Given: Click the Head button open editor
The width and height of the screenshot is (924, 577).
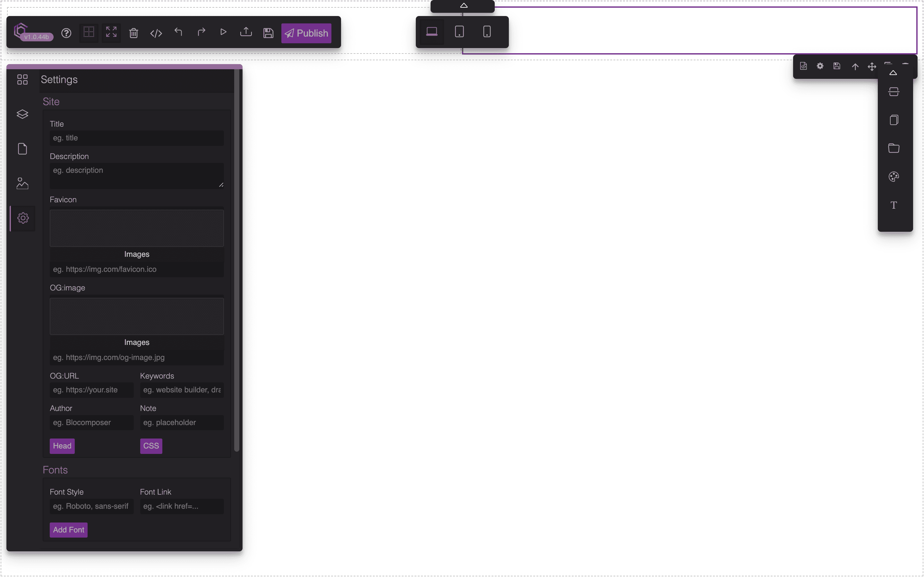Looking at the screenshot, I should point(62,445).
